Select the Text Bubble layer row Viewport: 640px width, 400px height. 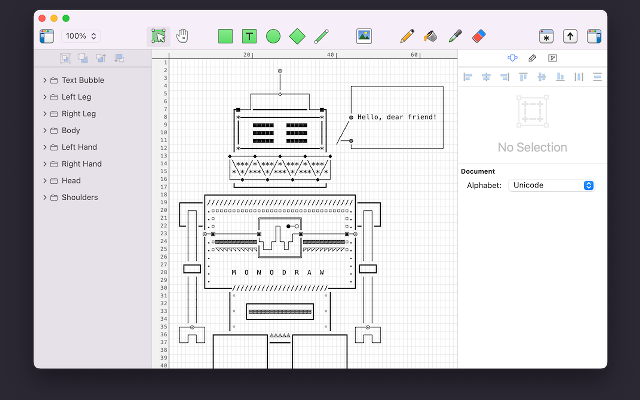pos(93,80)
